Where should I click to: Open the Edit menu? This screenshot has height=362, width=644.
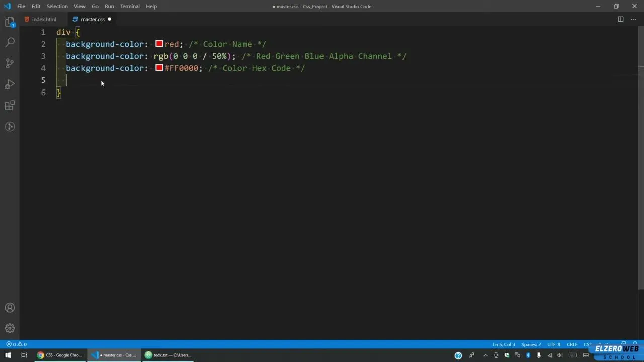(x=36, y=6)
